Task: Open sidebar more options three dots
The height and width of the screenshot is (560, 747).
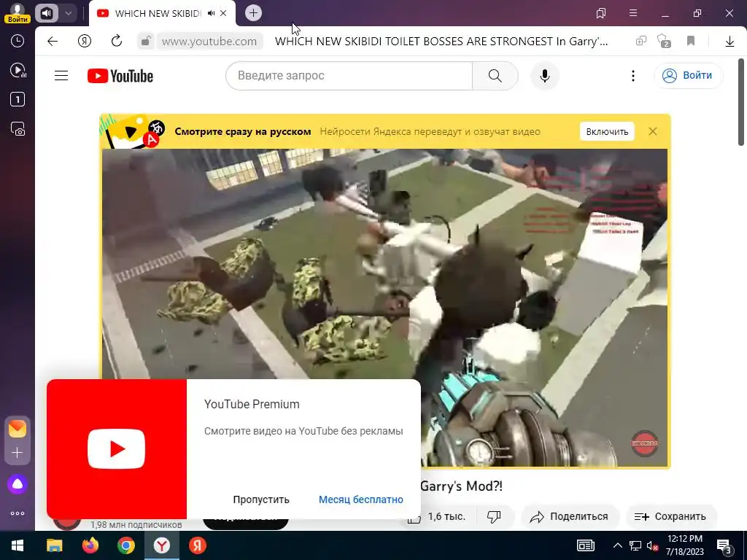Action: [x=18, y=513]
